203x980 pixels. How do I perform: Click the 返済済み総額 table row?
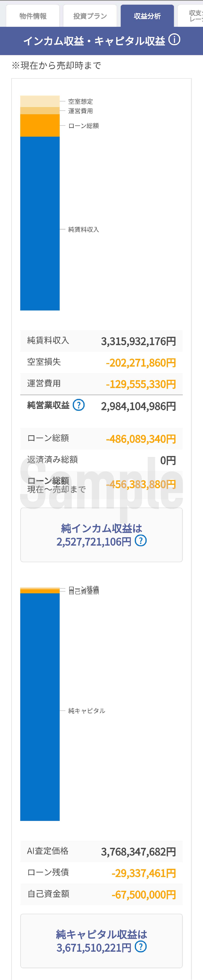[101, 460]
